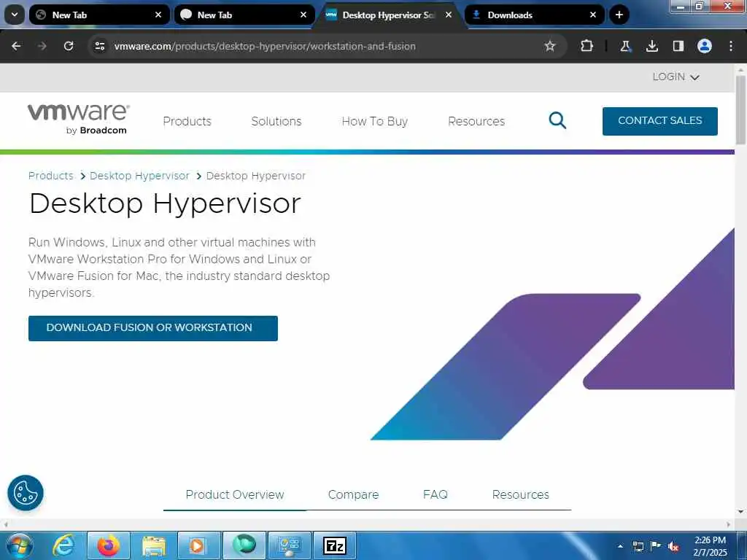Select the FAQ section tab
Image resolution: width=747 pixels, height=560 pixels.
435,495
